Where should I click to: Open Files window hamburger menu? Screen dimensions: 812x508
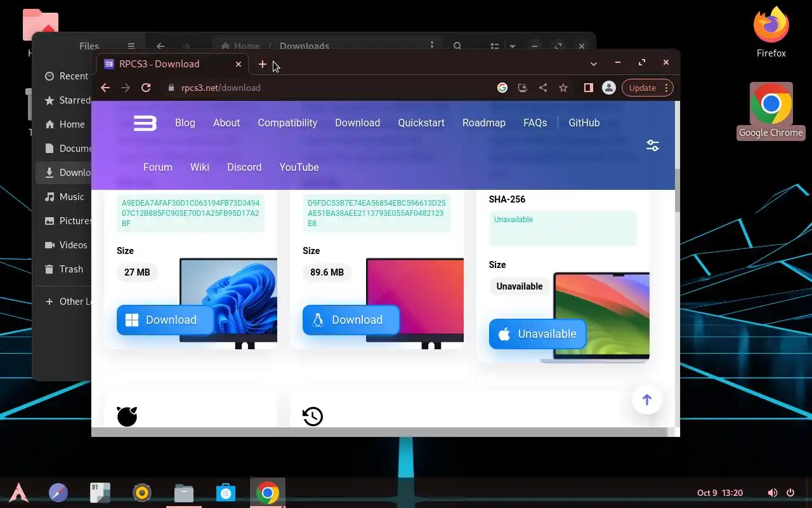[x=131, y=46]
